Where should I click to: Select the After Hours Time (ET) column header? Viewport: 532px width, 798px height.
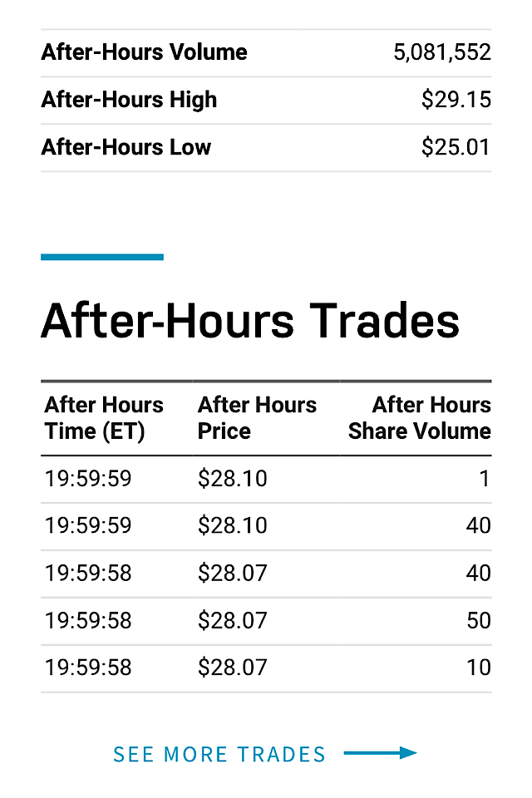coord(104,418)
